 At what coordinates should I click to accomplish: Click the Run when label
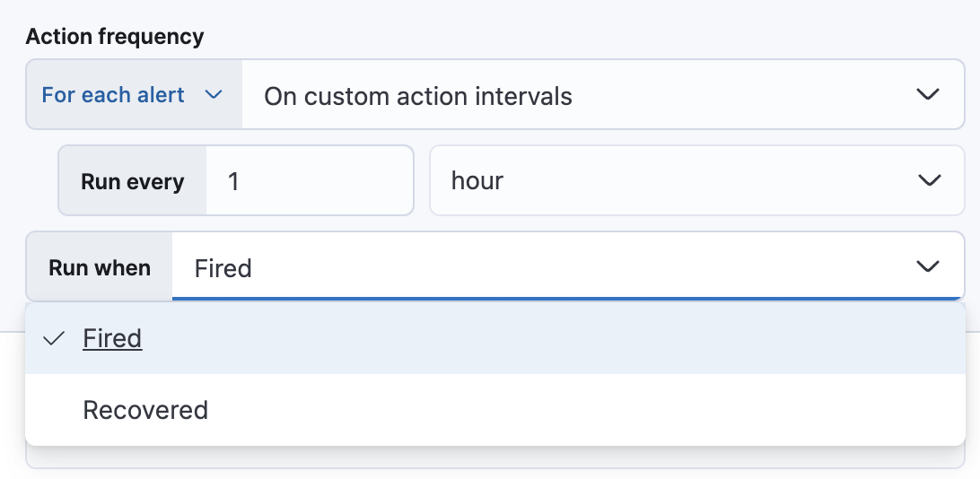(100, 267)
